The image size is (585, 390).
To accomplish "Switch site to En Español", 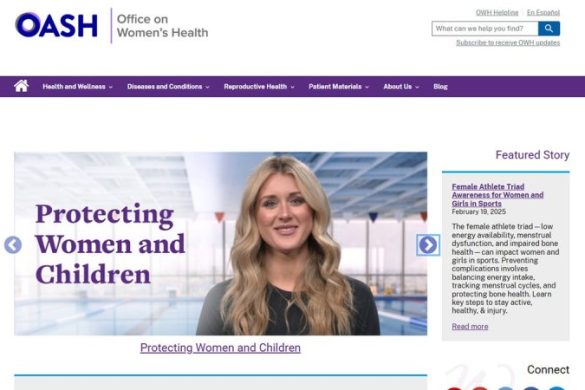I will point(543,13).
